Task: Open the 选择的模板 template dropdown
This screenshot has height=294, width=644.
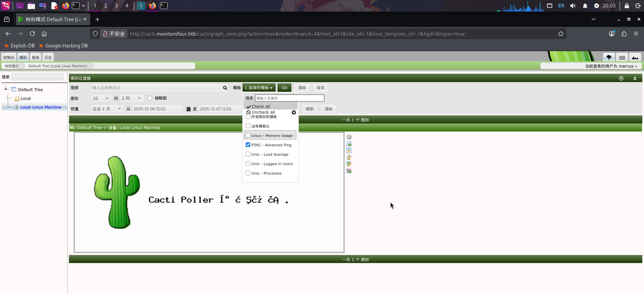Action: click(259, 88)
